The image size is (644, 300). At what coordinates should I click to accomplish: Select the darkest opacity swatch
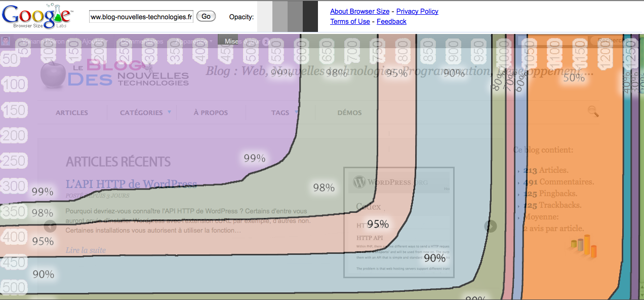(x=310, y=16)
